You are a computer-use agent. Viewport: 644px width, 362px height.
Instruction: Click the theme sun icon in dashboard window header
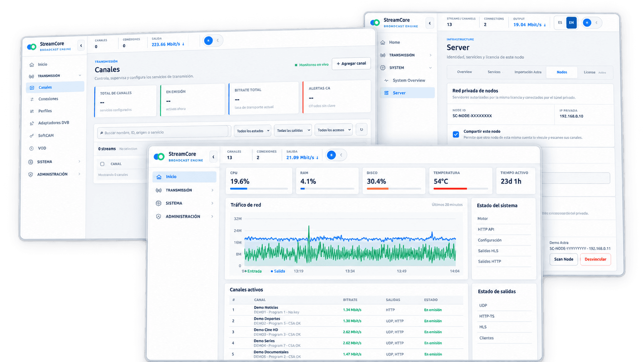pos(331,155)
